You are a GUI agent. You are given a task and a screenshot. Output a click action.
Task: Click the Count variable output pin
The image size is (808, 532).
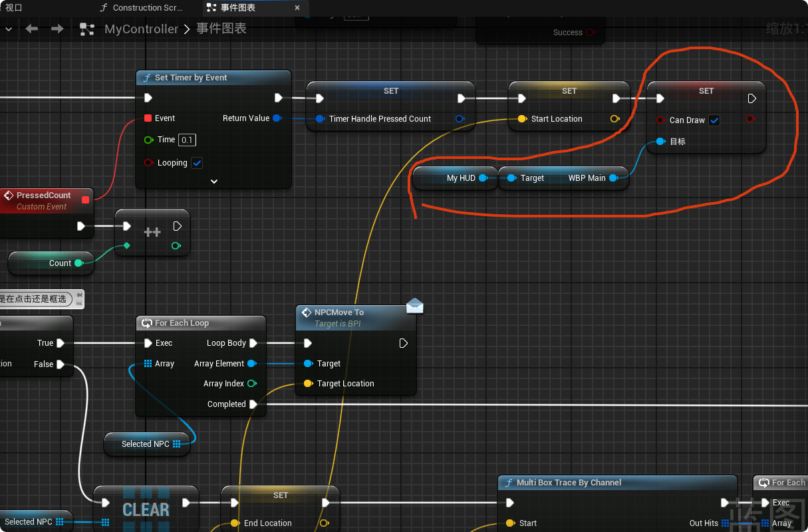click(x=78, y=263)
